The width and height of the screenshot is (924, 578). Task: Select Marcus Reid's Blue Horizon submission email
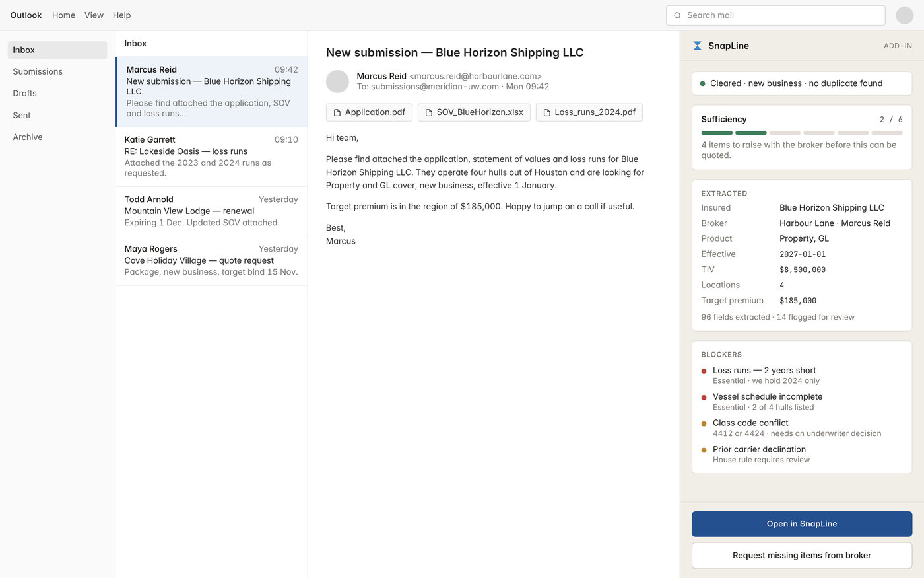point(211,92)
